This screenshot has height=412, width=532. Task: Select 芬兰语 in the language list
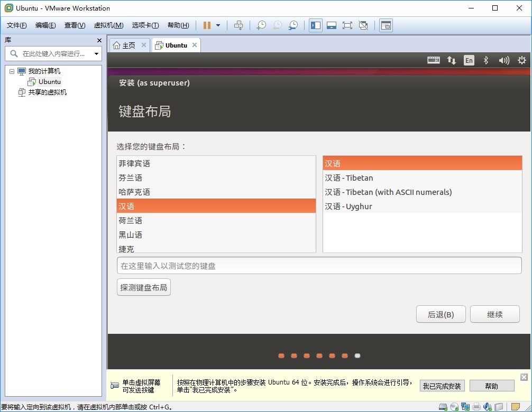(x=216, y=177)
